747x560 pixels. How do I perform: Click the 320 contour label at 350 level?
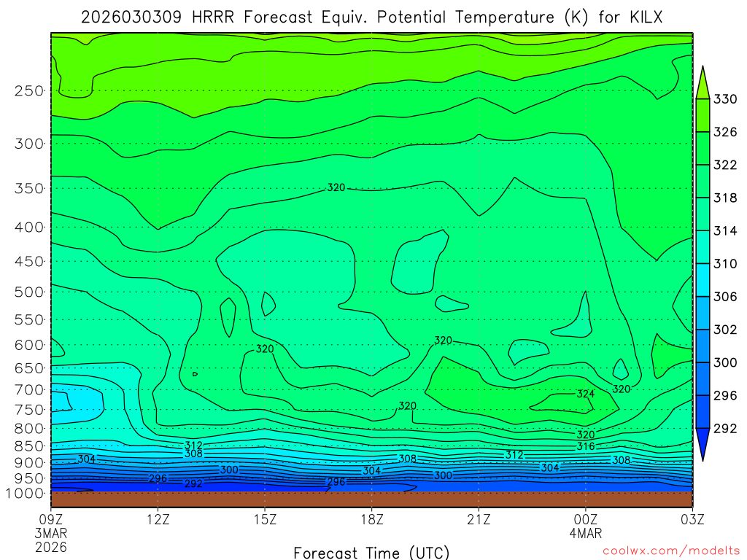[336, 187]
